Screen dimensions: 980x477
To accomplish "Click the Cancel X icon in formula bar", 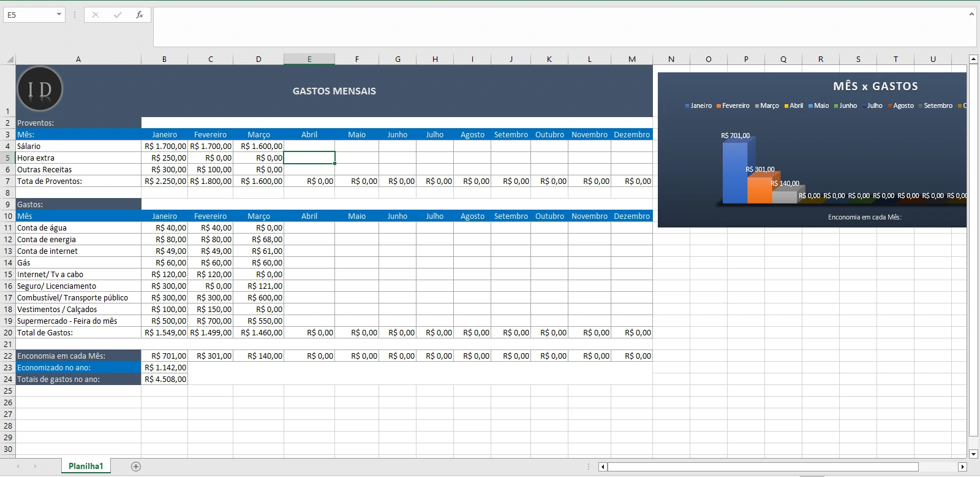I will coord(96,15).
